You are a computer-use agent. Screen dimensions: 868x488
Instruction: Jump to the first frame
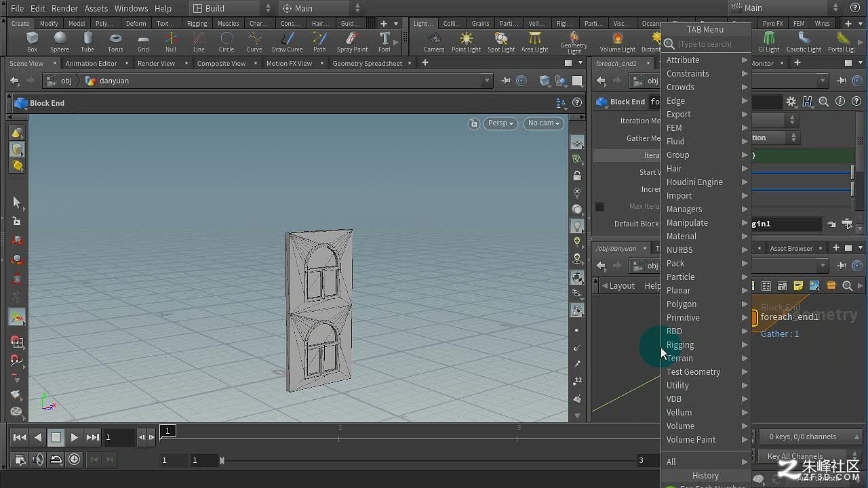[20, 437]
